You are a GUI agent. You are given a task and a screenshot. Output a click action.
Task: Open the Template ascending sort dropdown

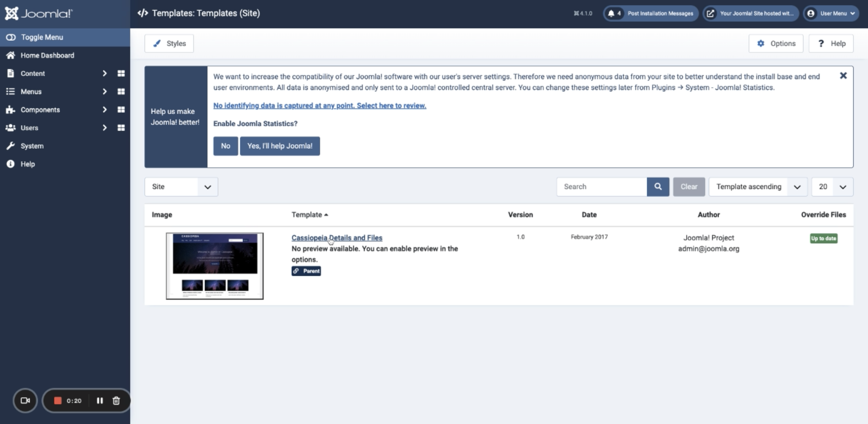758,187
